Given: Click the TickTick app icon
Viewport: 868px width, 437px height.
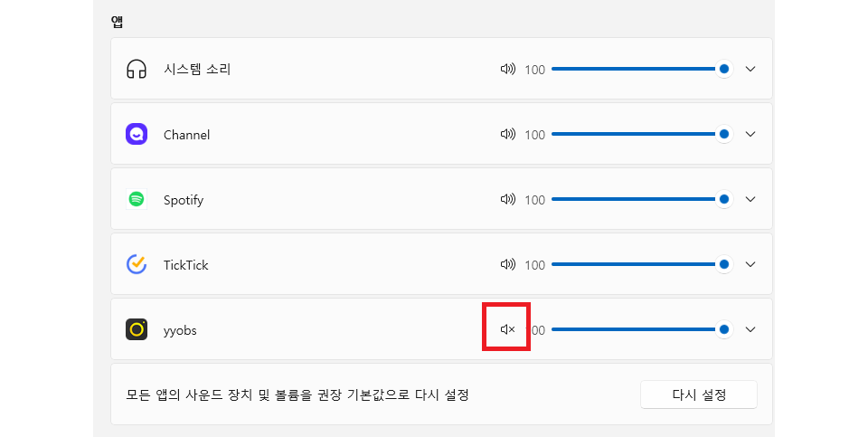Looking at the screenshot, I should click(137, 264).
